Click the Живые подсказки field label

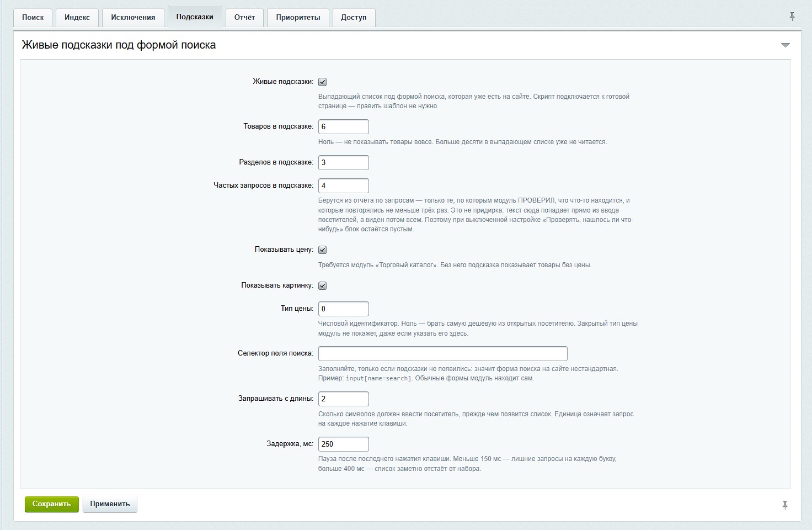(x=283, y=82)
